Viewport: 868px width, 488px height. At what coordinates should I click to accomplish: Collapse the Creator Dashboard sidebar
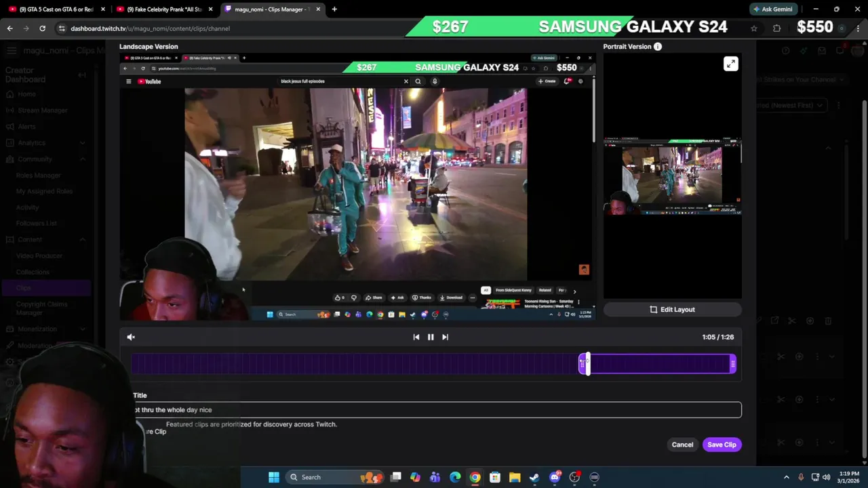click(x=82, y=75)
